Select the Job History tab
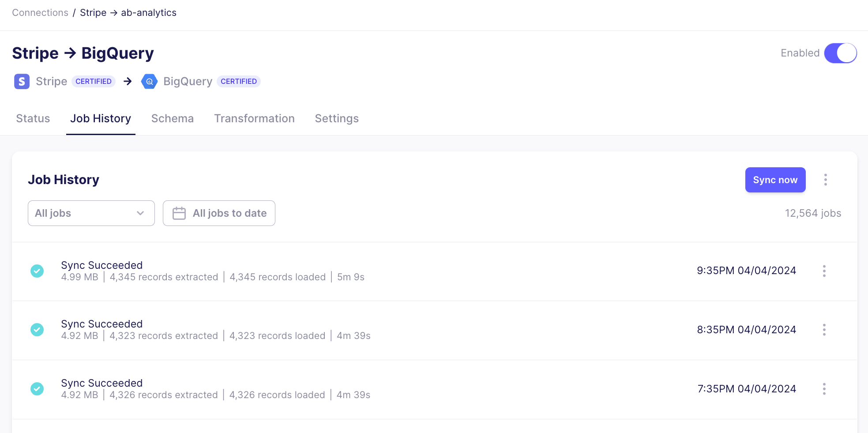Image resolution: width=868 pixels, height=433 pixels. tap(101, 118)
